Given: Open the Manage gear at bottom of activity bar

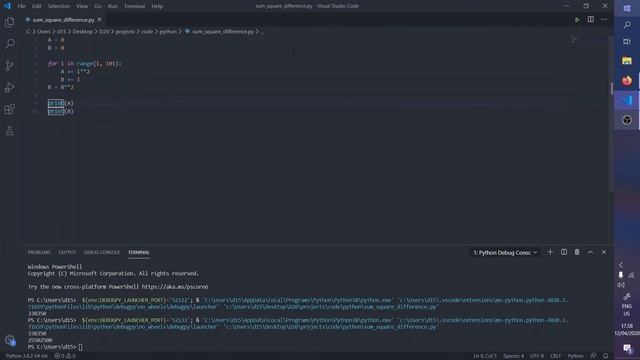Looking at the screenshot, I should [9, 340].
